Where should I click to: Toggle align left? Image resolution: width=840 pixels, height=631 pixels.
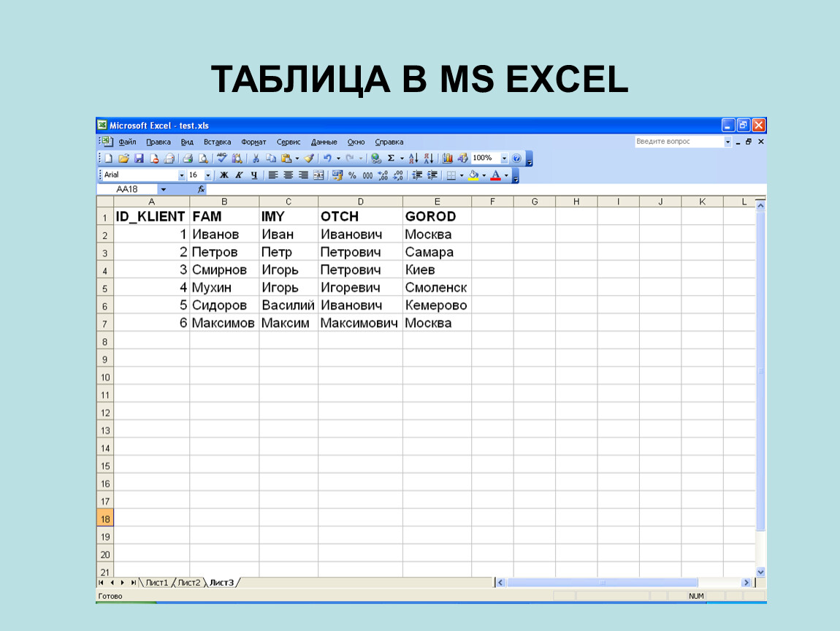273,176
